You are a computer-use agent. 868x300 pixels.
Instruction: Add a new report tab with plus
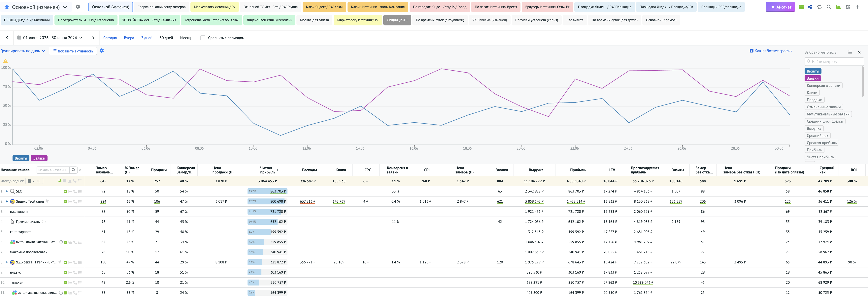click(x=857, y=7)
